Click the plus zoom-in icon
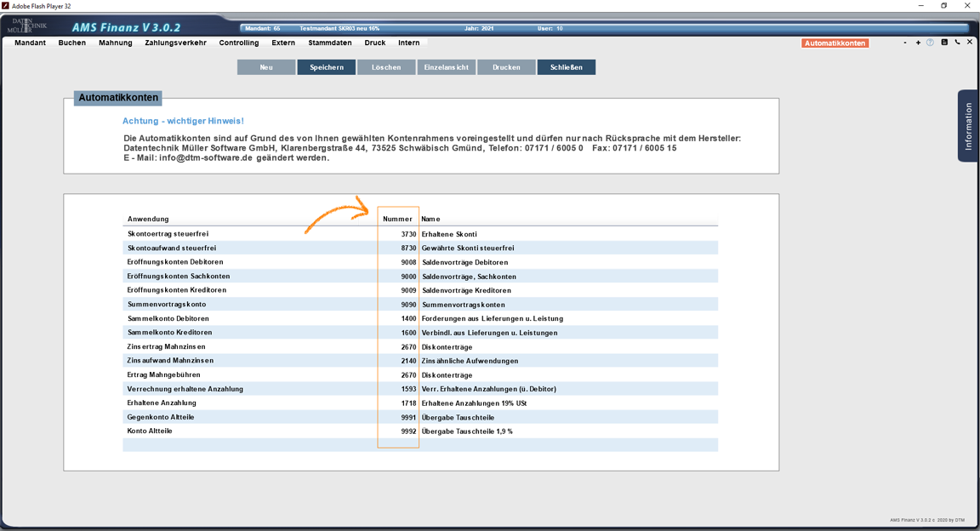Screen dimensions: 980x531 (x=918, y=43)
